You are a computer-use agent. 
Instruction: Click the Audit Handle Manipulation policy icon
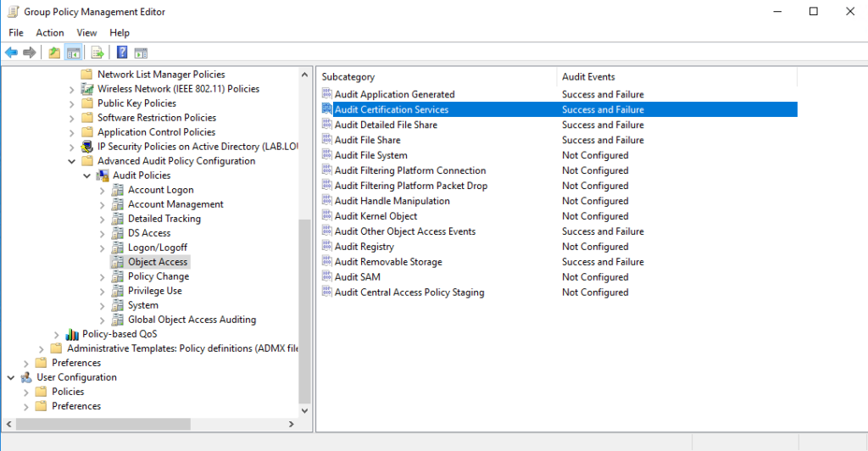(x=327, y=200)
